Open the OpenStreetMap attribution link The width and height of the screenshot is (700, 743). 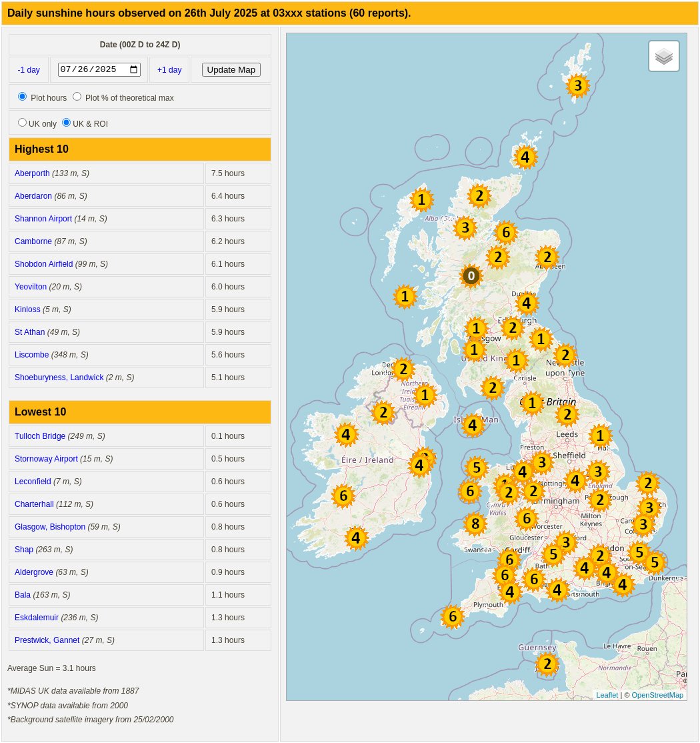coord(657,695)
